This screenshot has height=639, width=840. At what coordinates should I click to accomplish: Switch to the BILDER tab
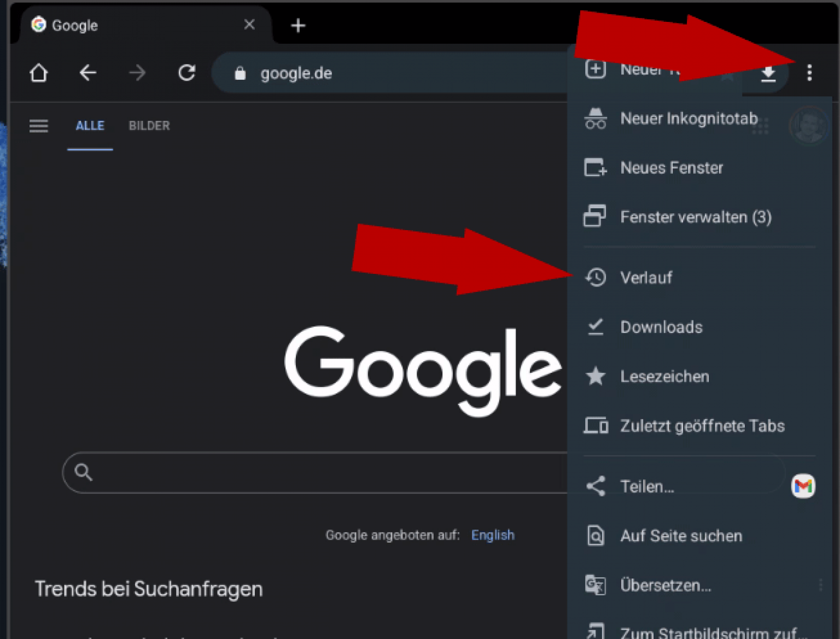tap(149, 126)
